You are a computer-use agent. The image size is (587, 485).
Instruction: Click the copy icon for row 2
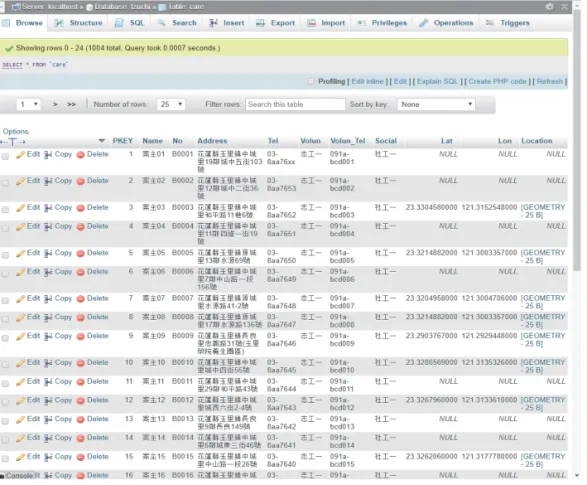(x=48, y=182)
